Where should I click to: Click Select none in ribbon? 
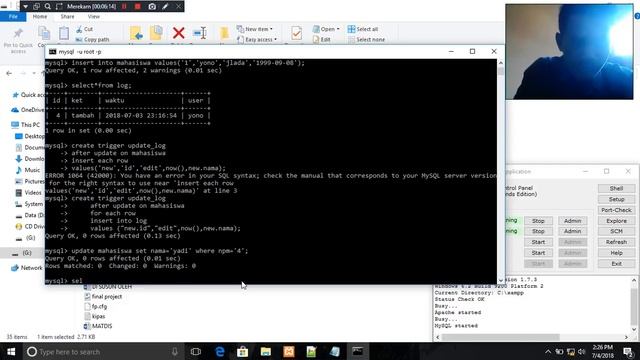click(366, 40)
